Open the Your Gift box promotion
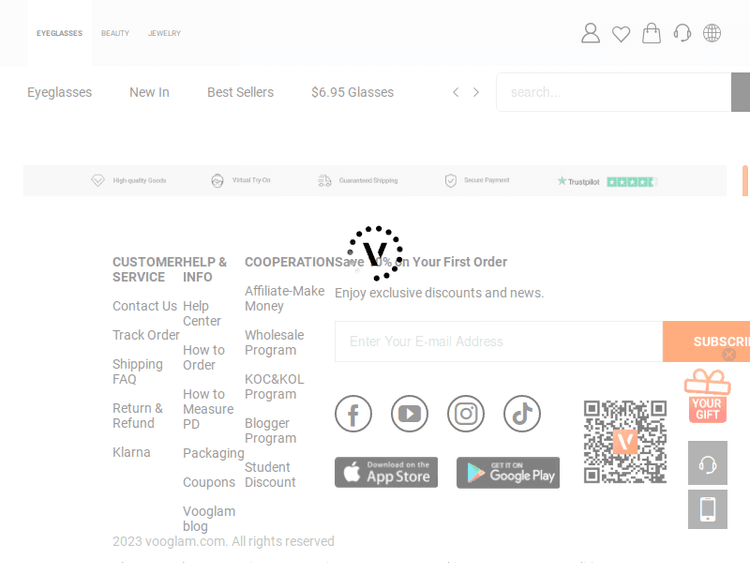This screenshot has height=563, width=750. (707, 396)
